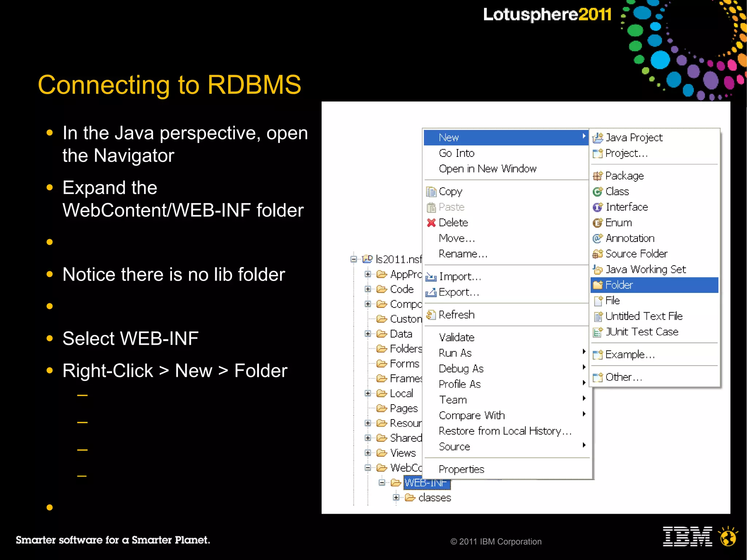Click the Untitled Text File icon
The width and height of the screenshot is (747, 560).
(x=598, y=316)
